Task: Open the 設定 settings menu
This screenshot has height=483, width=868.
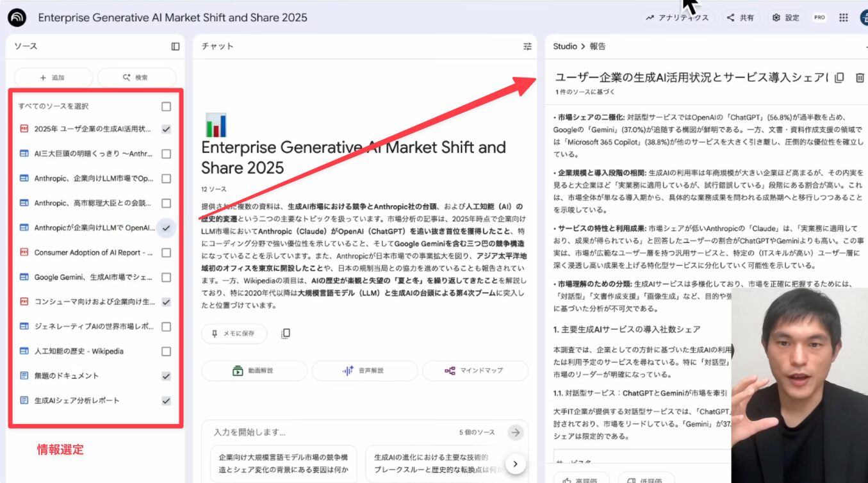Action: point(785,18)
